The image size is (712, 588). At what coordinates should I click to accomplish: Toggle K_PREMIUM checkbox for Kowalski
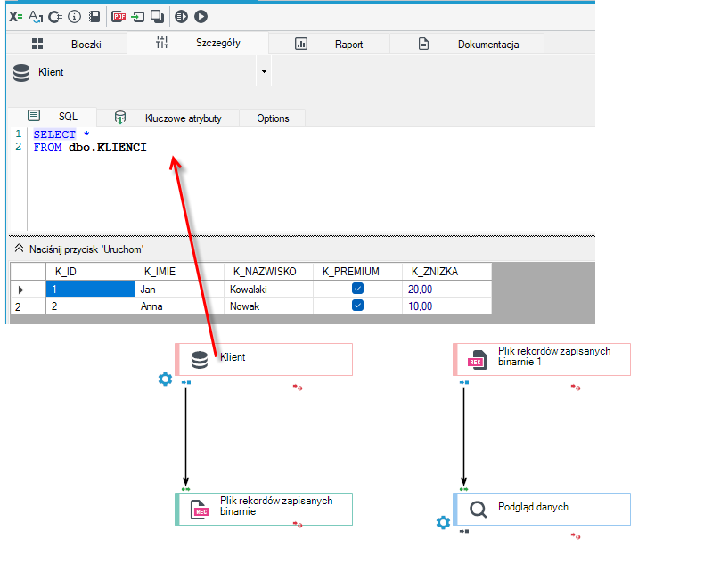tap(357, 289)
